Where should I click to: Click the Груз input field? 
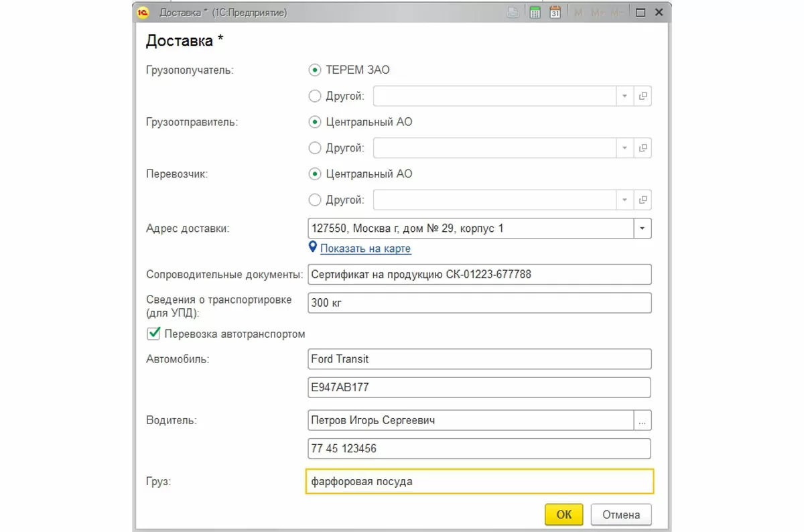pos(478,481)
